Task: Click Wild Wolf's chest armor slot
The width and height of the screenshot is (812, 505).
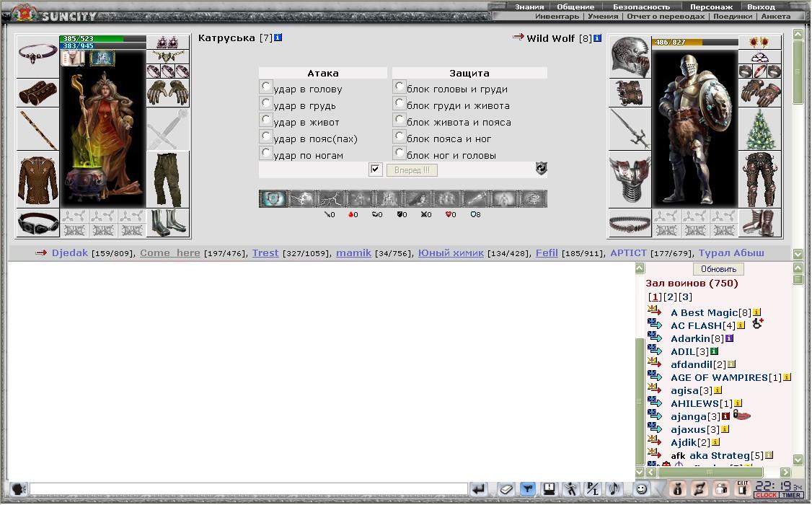Action: click(x=630, y=180)
